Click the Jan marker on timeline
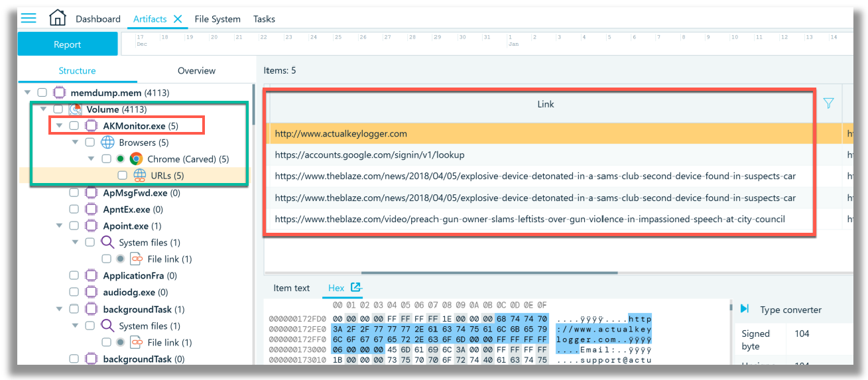This screenshot has width=868, height=380. 513,44
